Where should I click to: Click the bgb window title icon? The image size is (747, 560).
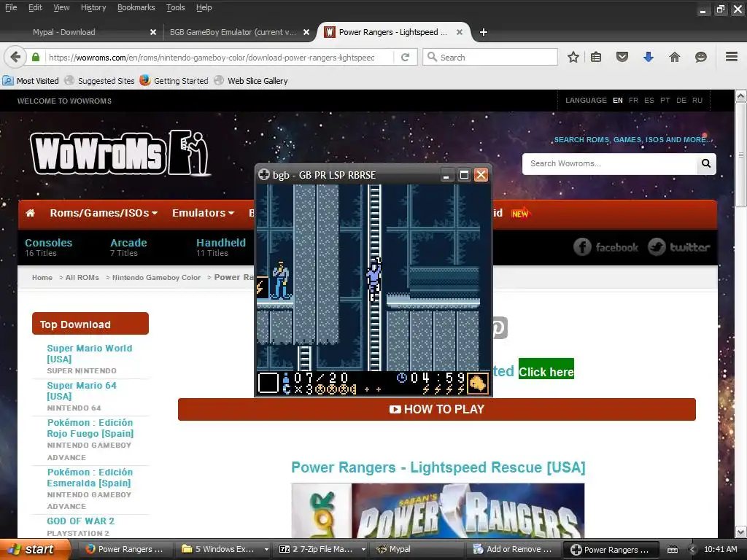point(263,174)
